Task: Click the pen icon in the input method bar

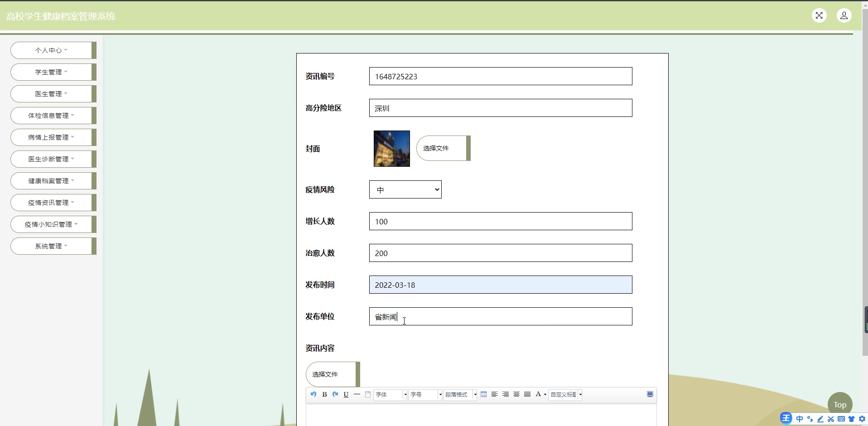Action: (820, 419)
